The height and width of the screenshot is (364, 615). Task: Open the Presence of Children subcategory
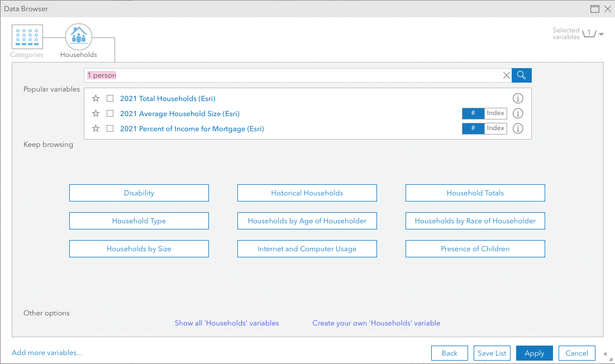point(475,249)
